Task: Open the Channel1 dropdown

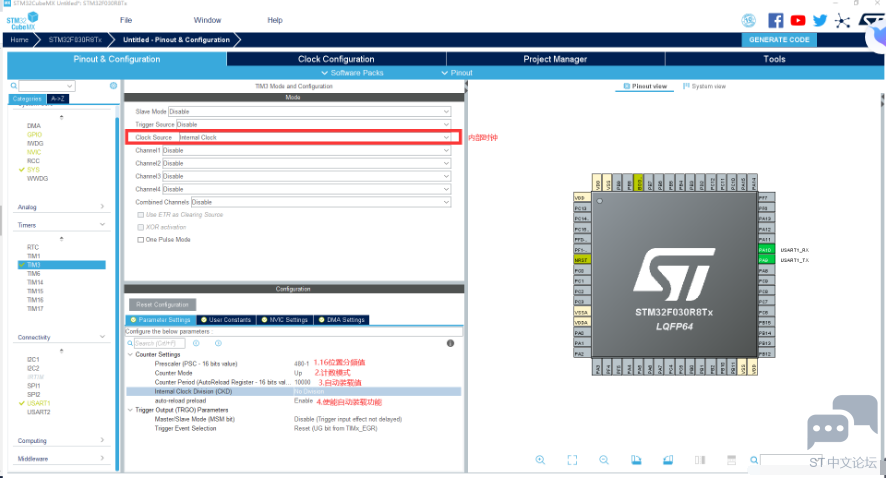Action: [306, 150]
